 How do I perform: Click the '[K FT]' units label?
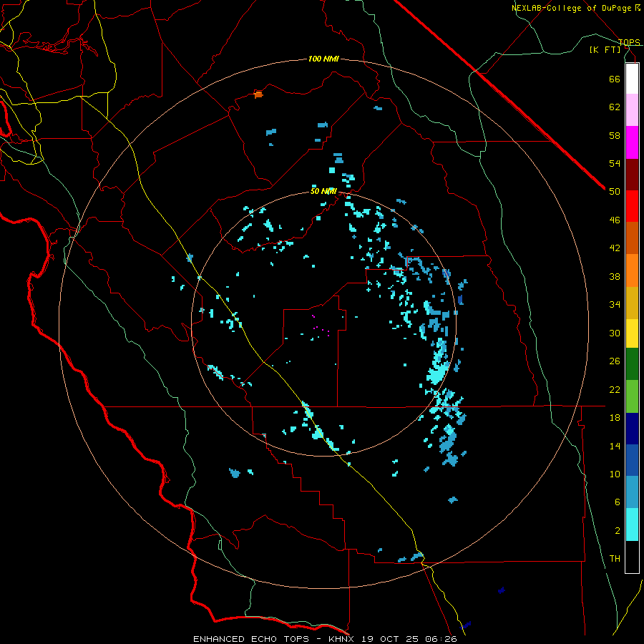[605, 50]
